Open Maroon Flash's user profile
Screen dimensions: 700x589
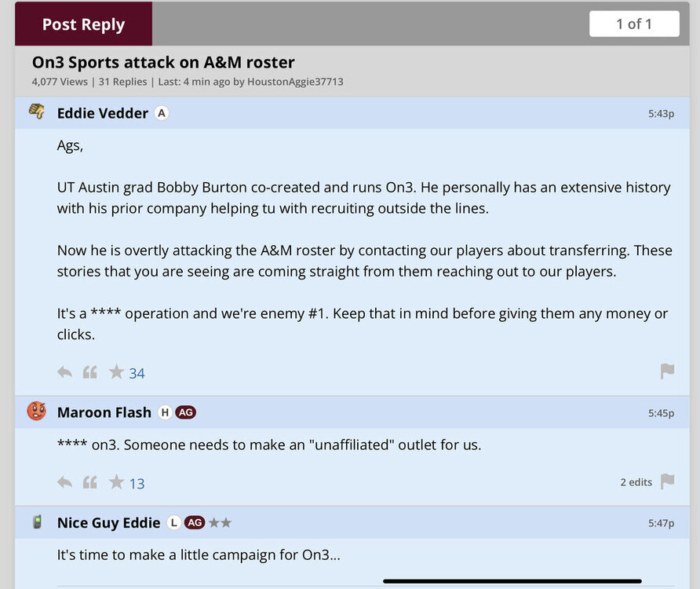[104, 412]
